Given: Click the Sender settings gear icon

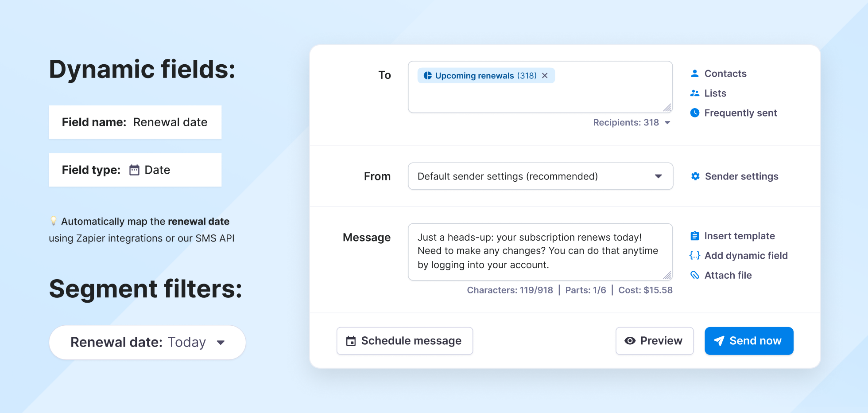Looking at the screenshot, I should pos(695,176).
